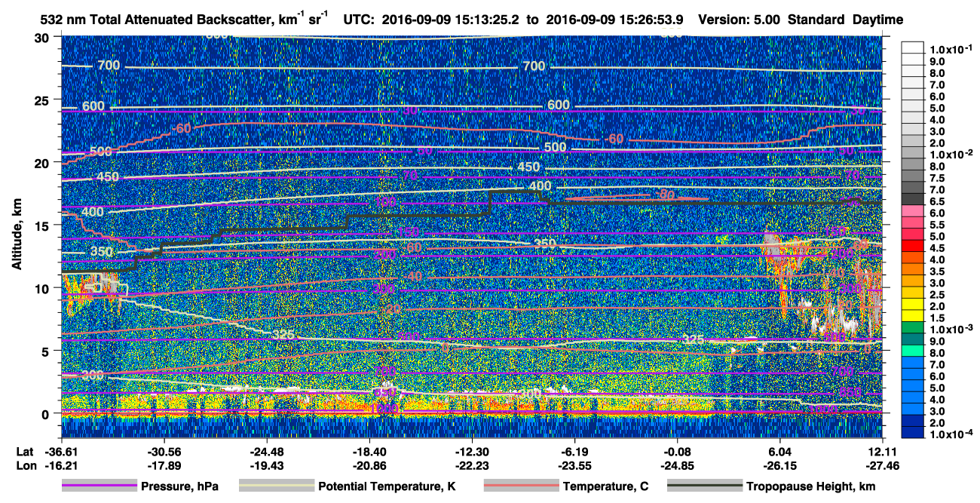This screenshot has height=503, width=980.
Task: Click the latitude value -36.61
Action: 61,451
